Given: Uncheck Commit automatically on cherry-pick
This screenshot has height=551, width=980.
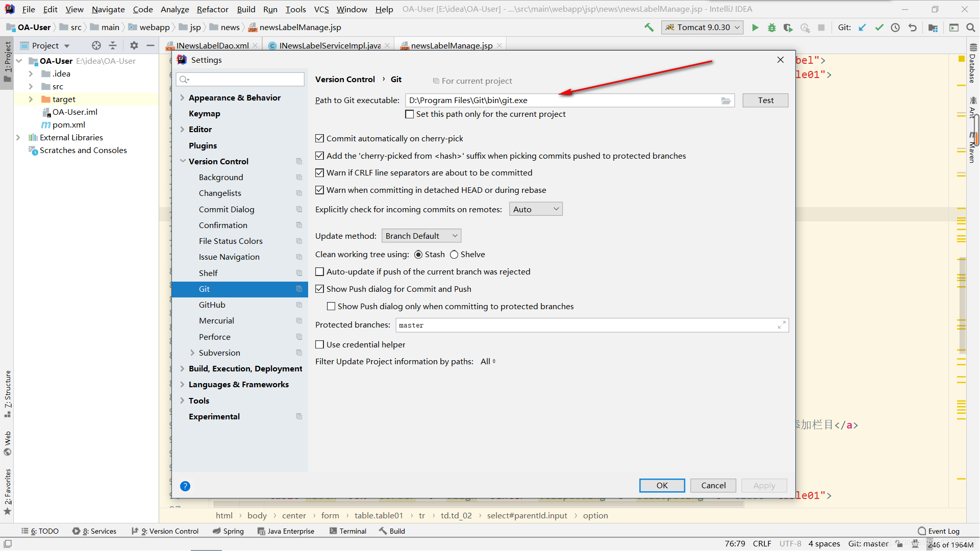Looking at the screenshot, I should [x=320, y=139].
